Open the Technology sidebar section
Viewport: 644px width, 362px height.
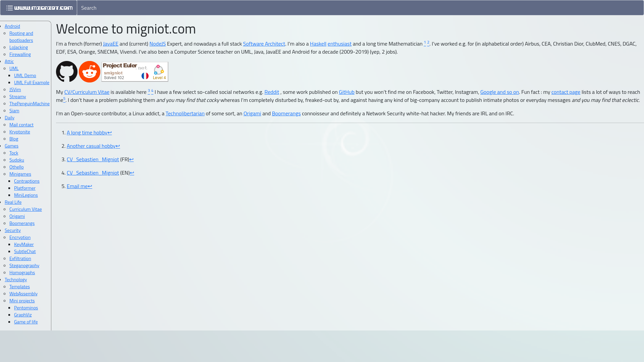coord(16,280)
